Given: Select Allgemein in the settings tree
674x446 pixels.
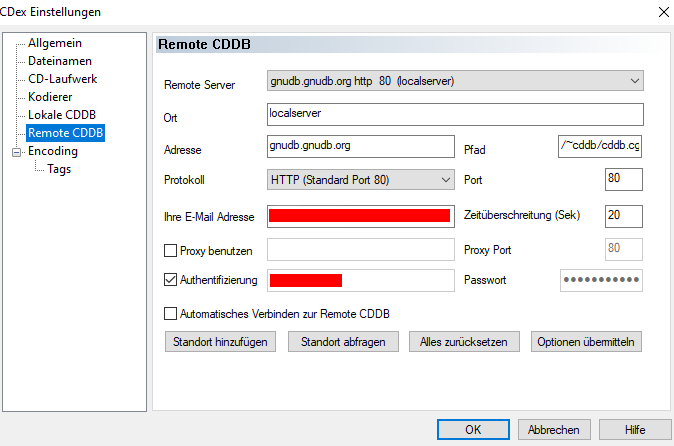Looking at the screenshot, I should (55, 44).
